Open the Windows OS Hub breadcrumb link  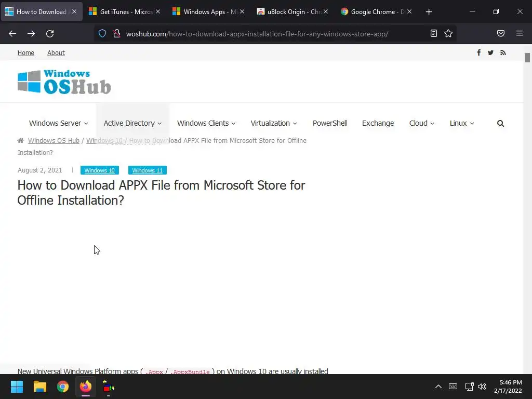pyautogui.click(x=54, y=140)
